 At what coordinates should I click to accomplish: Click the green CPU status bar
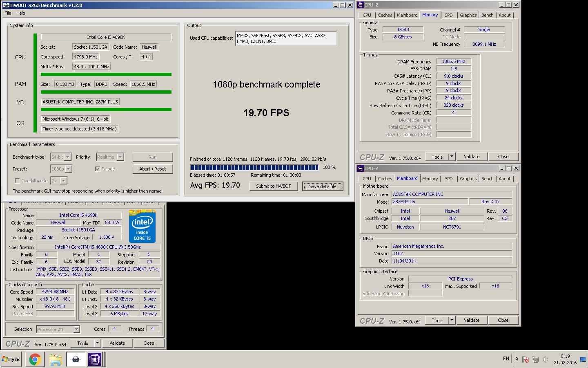click(x=35, y=83)
